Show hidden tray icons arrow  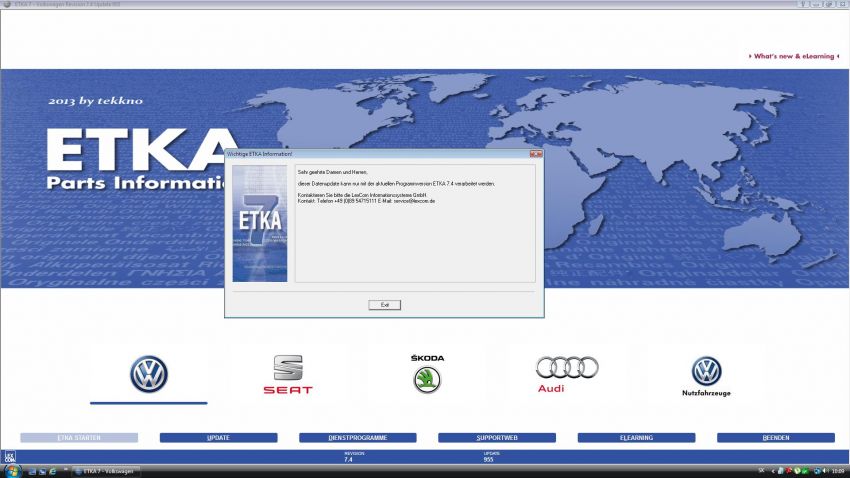click(773, 471)
